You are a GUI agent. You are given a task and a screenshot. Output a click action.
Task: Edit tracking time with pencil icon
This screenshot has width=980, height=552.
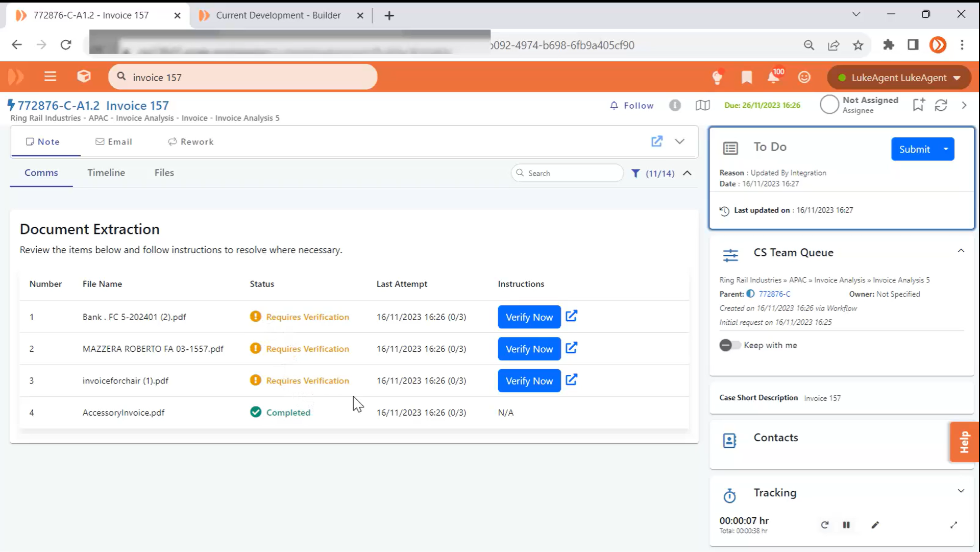coord(875,525)
